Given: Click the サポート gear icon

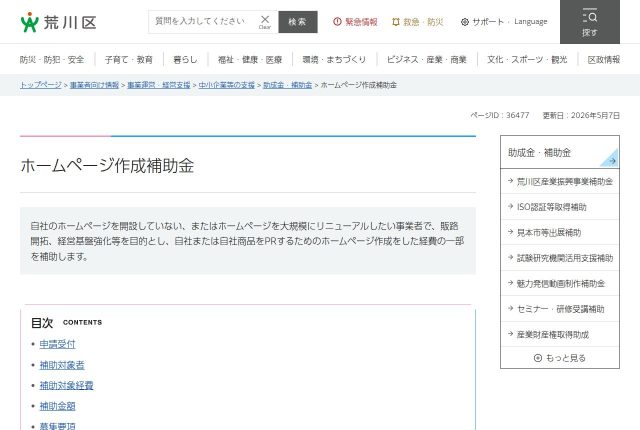Looking at the screenshot, I should (x=464, y=22).
